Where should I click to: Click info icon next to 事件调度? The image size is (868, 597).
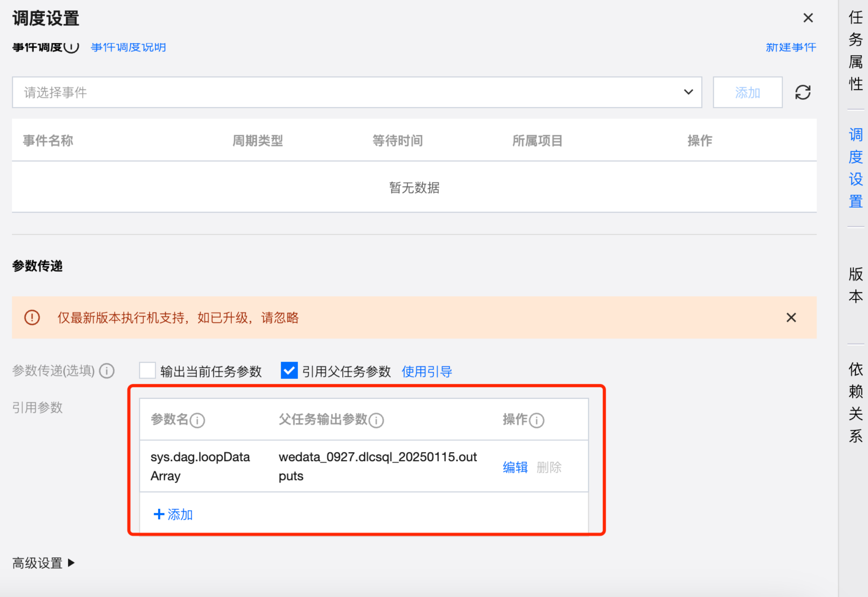point(72,47)
